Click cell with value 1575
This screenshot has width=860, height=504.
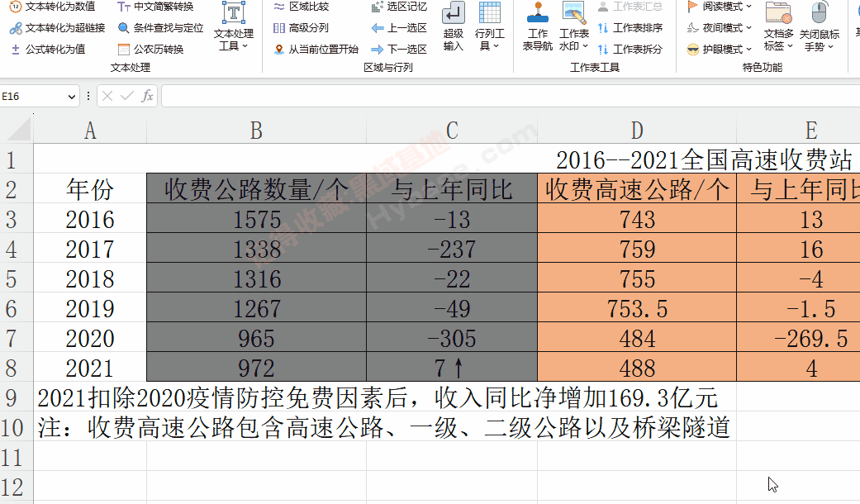point(256,219)
